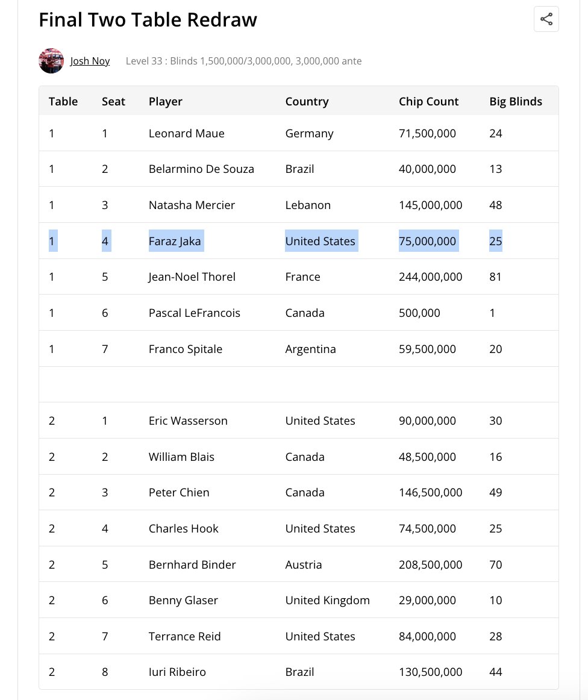This screenshot has width=588, height=700.
Task: Click the Level 33 blinds info text
Action: pos(243,61)
